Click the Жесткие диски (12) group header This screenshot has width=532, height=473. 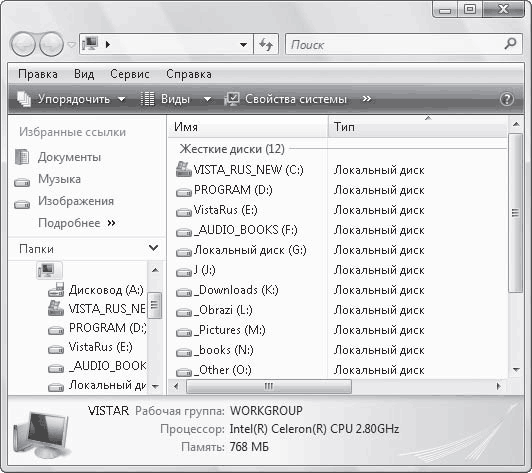232,149
